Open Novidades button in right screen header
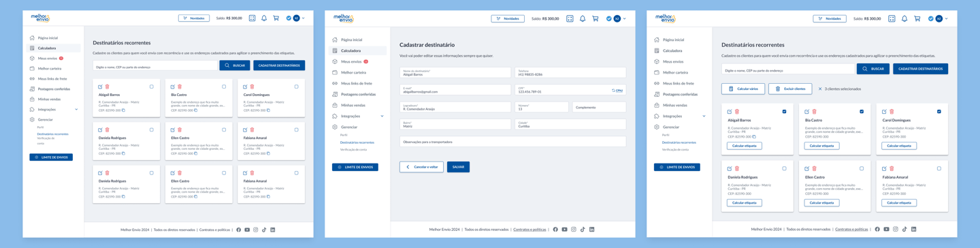980x248 pixels. [x=830, y=18]
